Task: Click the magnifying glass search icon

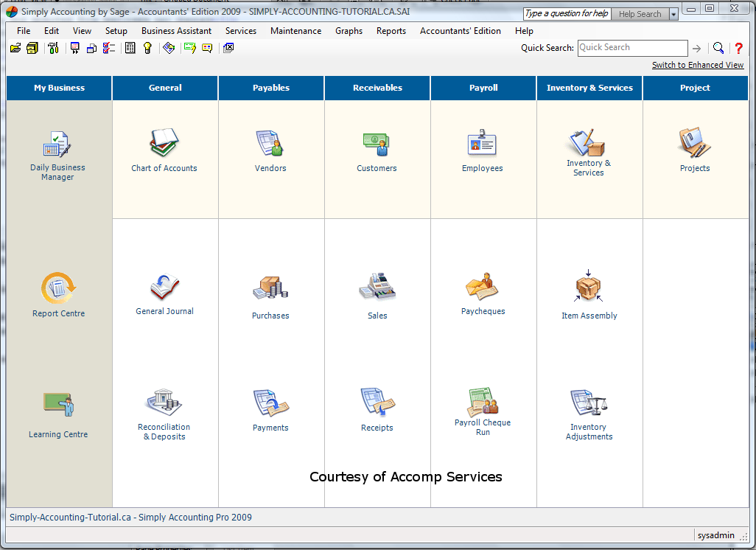Action: coord(718,48)
